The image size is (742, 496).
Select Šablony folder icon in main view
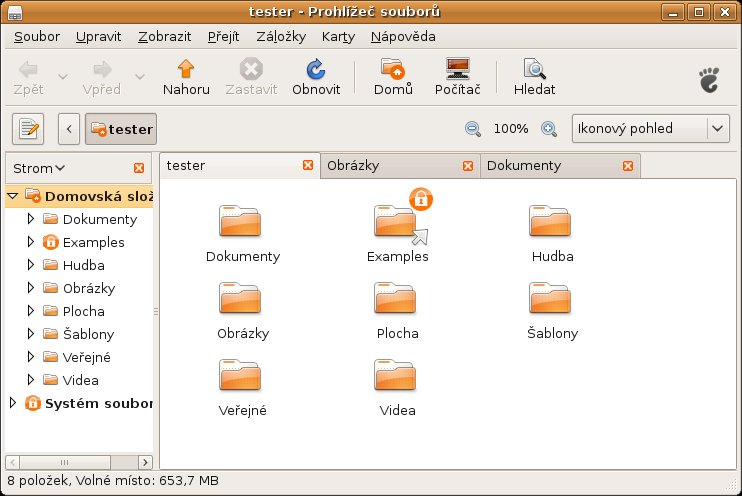[x=550, y=298]
